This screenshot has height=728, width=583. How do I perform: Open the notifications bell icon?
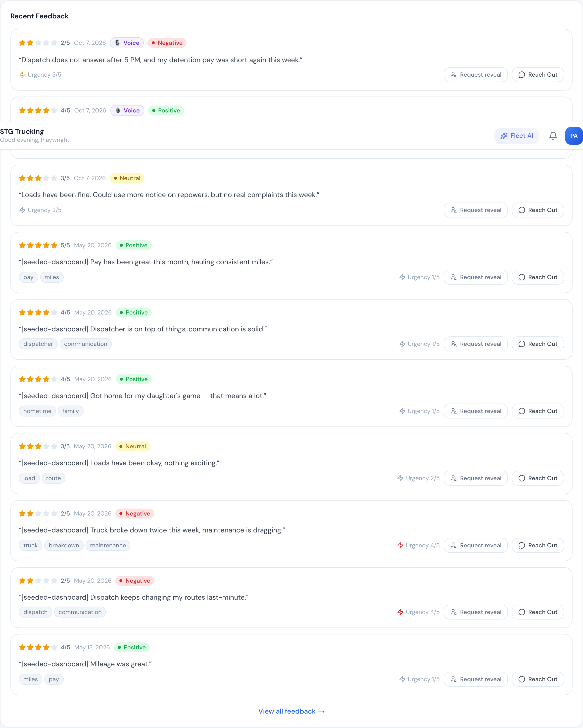click(x=553, y=136)
